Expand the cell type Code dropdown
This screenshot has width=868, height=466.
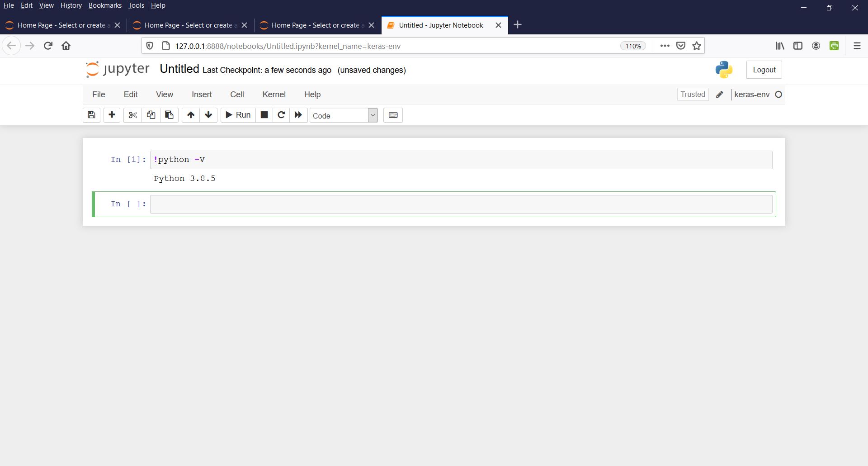tap(344, 115)
